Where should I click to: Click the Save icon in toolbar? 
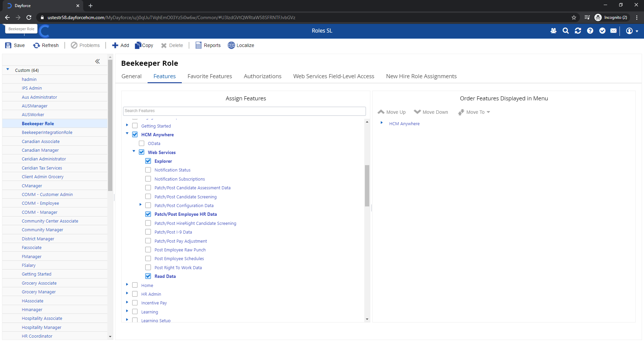[8, 45]
